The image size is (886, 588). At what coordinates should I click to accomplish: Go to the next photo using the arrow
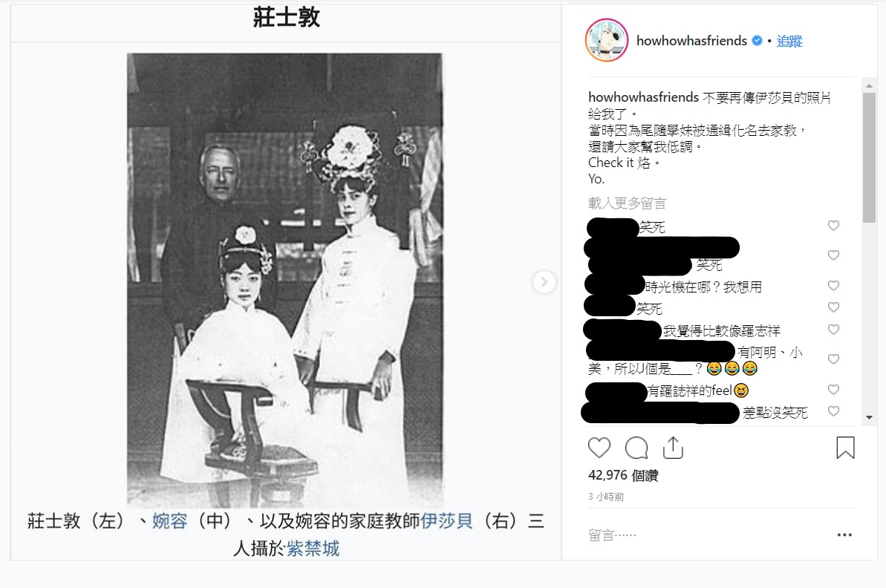click(x=544, y=281)
